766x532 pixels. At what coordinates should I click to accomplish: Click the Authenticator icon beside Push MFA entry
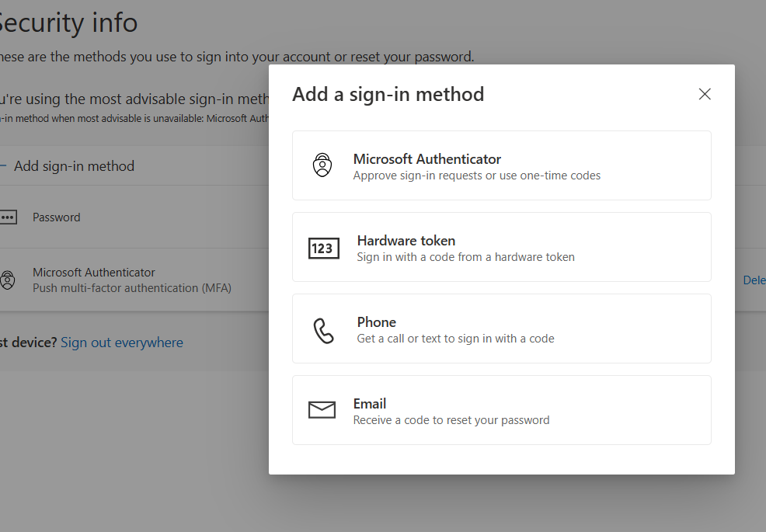(7, 280)
